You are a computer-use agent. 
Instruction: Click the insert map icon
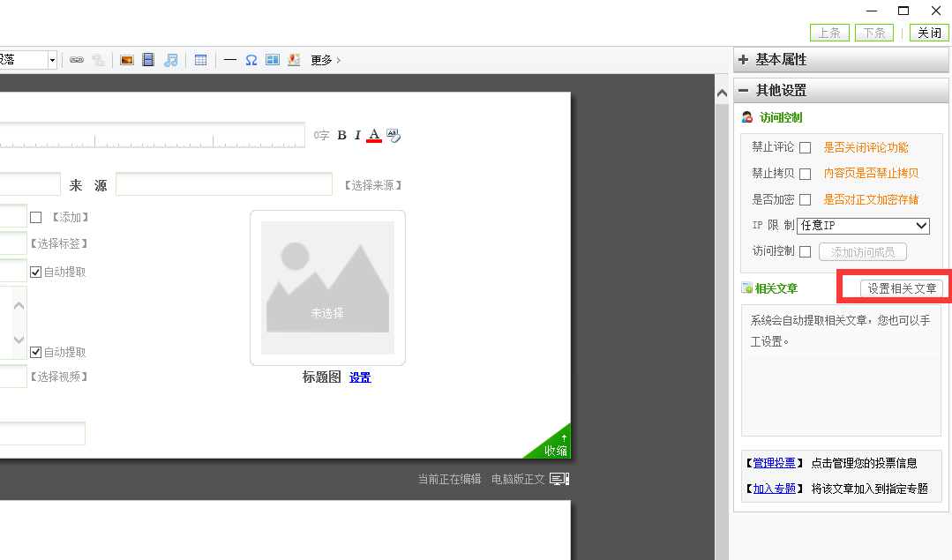tap(294, 60)
